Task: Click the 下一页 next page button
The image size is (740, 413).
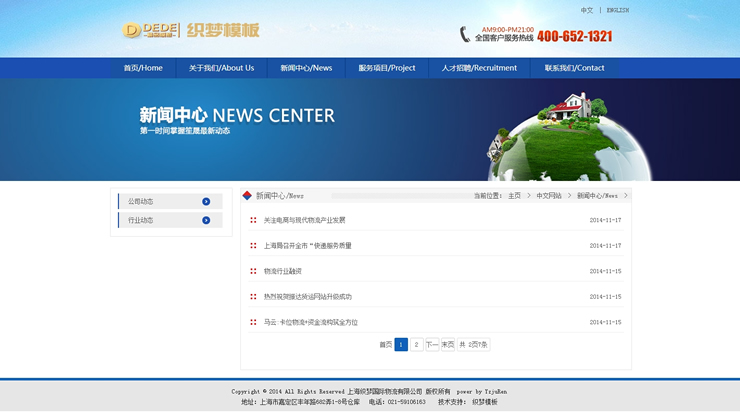Action: (432, 344)
